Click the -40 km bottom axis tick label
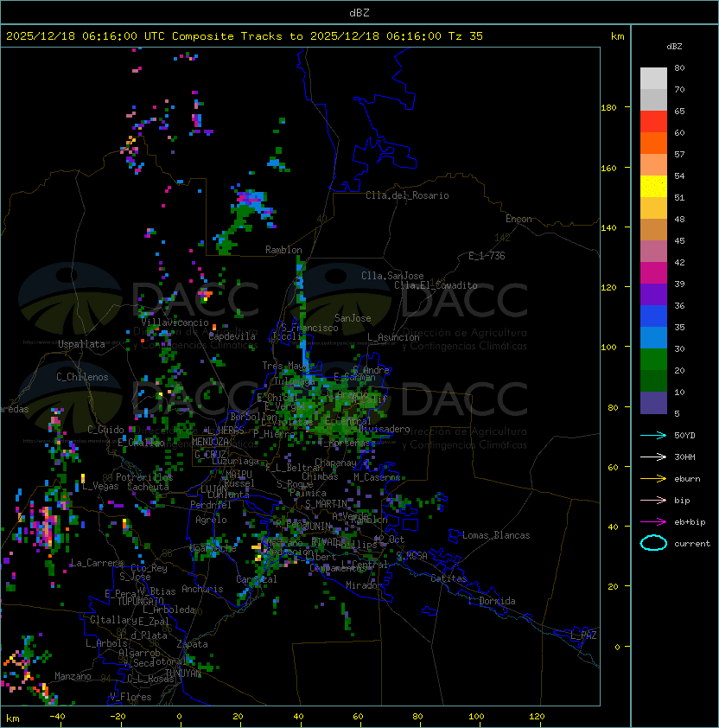Screen dimensions: 719x728 pos(57,717)
